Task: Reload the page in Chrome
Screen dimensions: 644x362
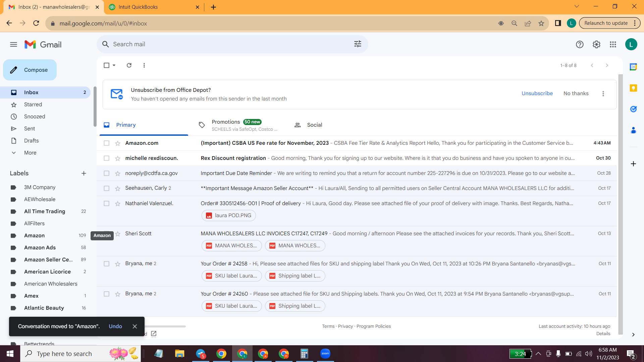Action: (36, 23)
